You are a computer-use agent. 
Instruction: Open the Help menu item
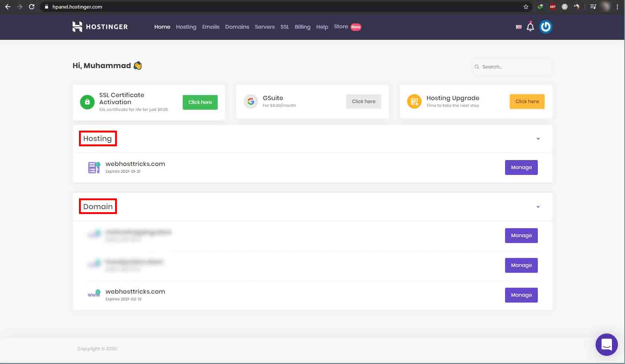click(322, 27)
